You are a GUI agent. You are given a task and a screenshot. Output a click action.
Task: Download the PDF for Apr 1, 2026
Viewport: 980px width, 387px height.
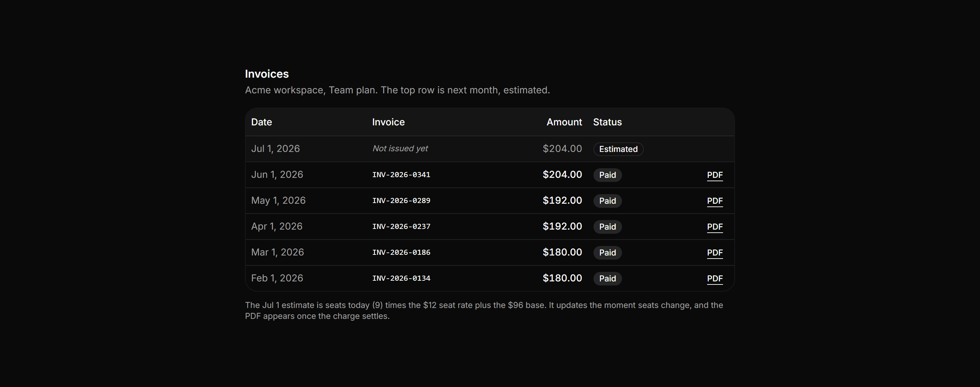(715, 227)
